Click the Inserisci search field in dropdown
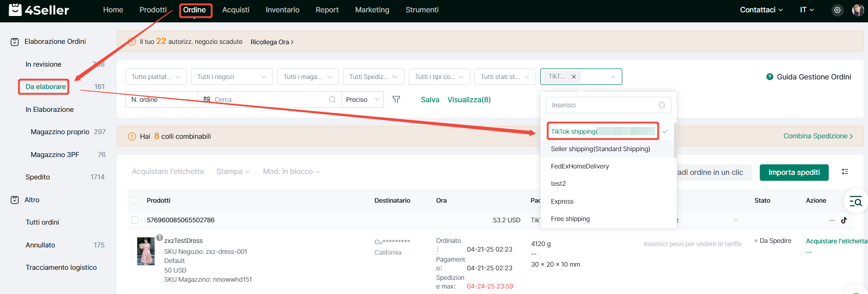 tap(603, 105)
